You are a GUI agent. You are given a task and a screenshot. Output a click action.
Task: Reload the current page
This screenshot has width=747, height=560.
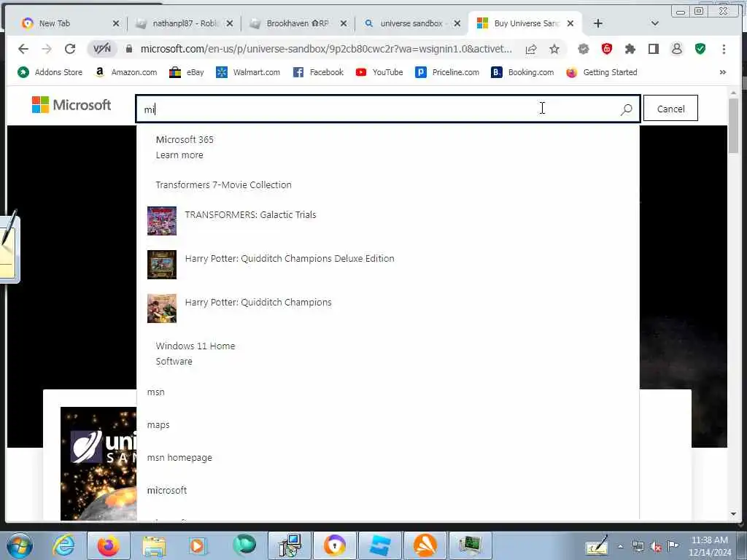point(69,49)
